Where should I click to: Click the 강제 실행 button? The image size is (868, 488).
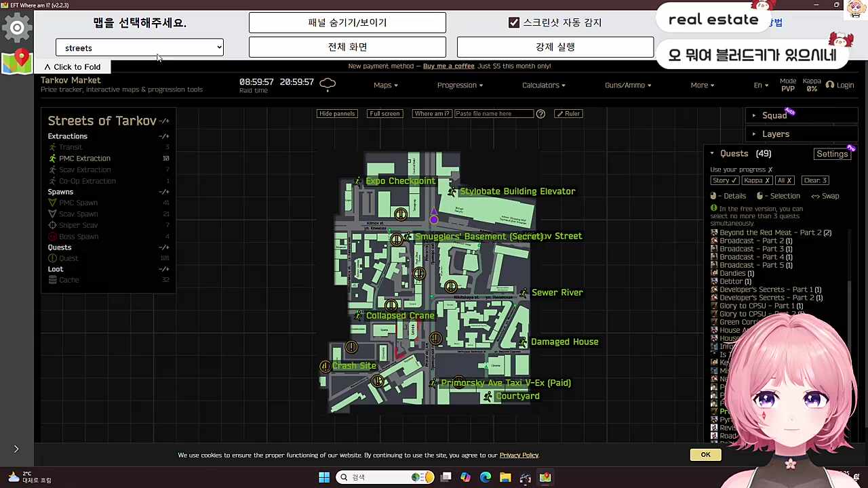click(555, 47)
